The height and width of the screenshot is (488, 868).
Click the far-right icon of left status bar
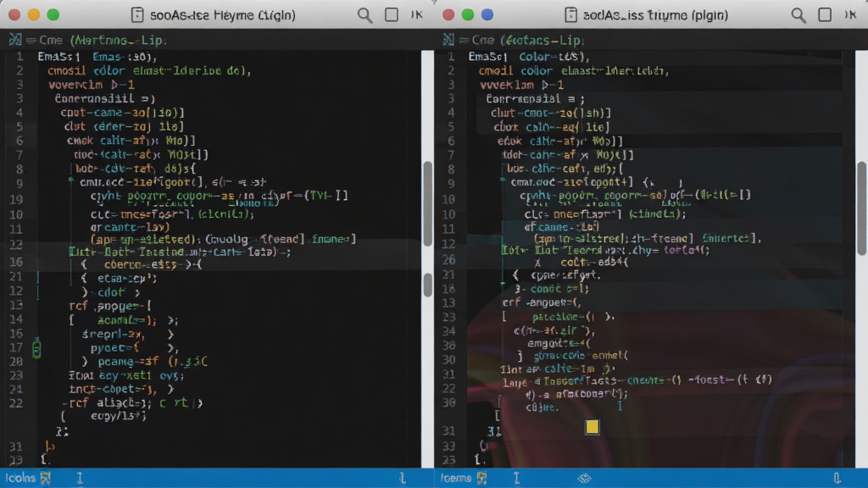coord(403,478)
